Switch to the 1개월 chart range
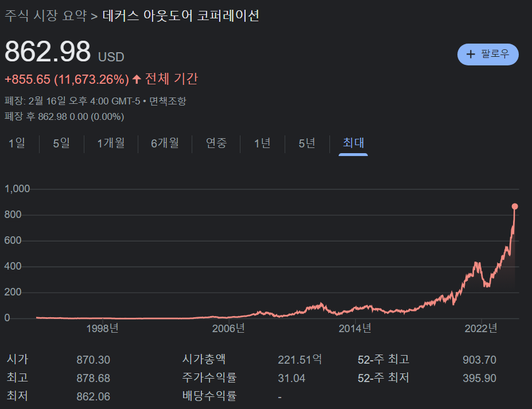 click(111, 143)
